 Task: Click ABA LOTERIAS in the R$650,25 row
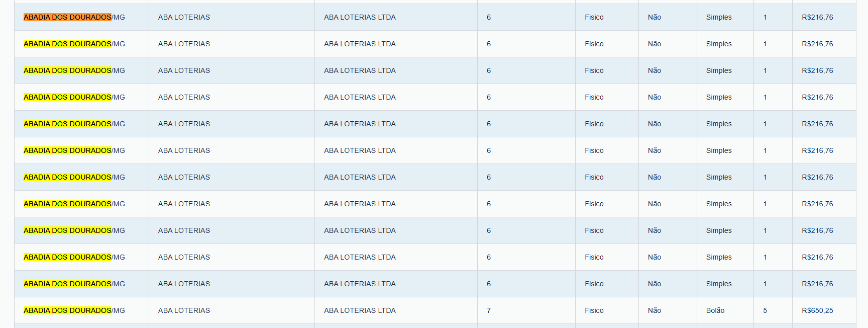(x=184, y=310)
